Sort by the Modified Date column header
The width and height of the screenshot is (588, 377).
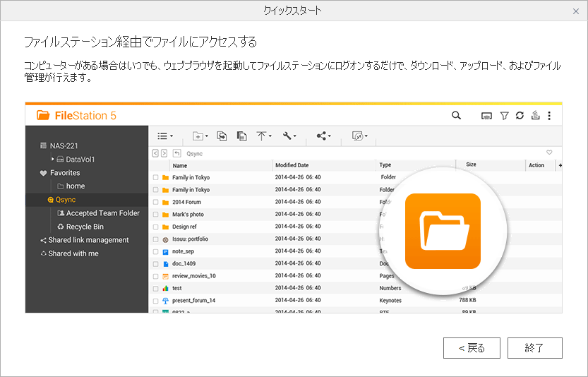(x=292, y=165)
